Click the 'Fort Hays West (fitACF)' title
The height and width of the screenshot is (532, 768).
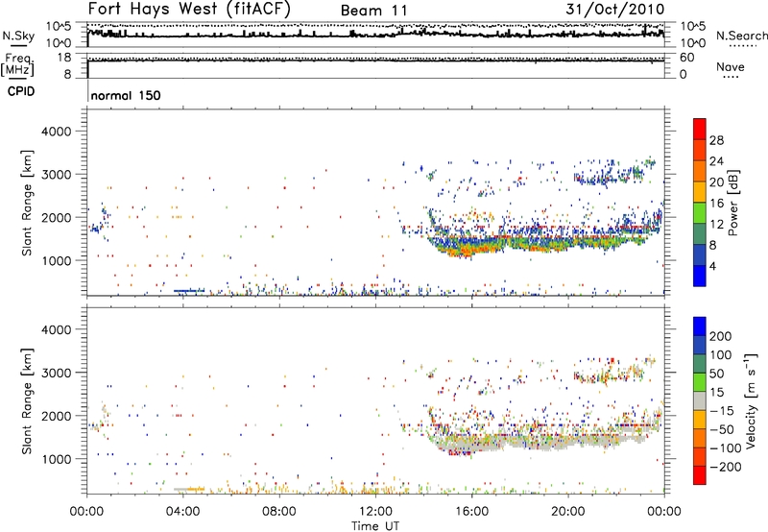[189, 9]
